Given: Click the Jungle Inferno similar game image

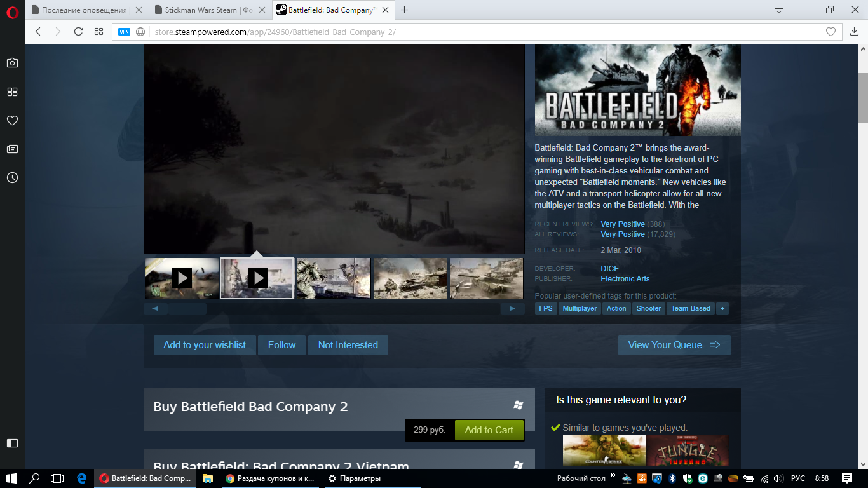Looking at the screenshot, I should (688, 451).
